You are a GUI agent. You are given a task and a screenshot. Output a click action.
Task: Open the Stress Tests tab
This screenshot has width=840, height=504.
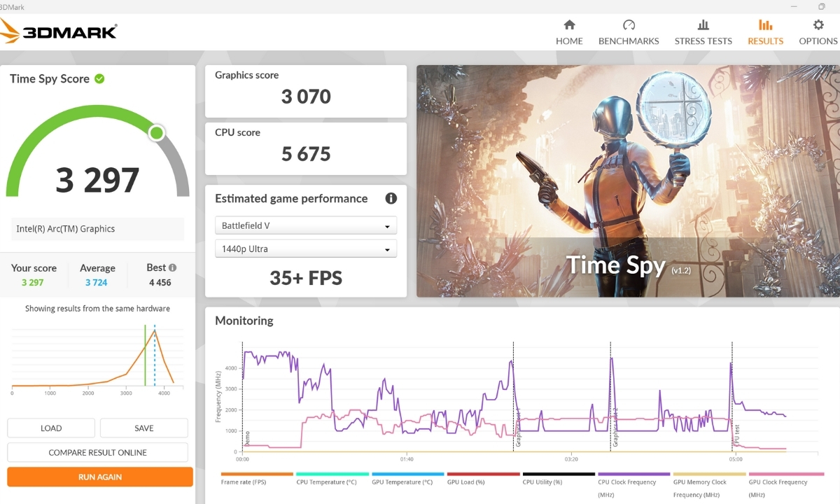tap(703, 33)
